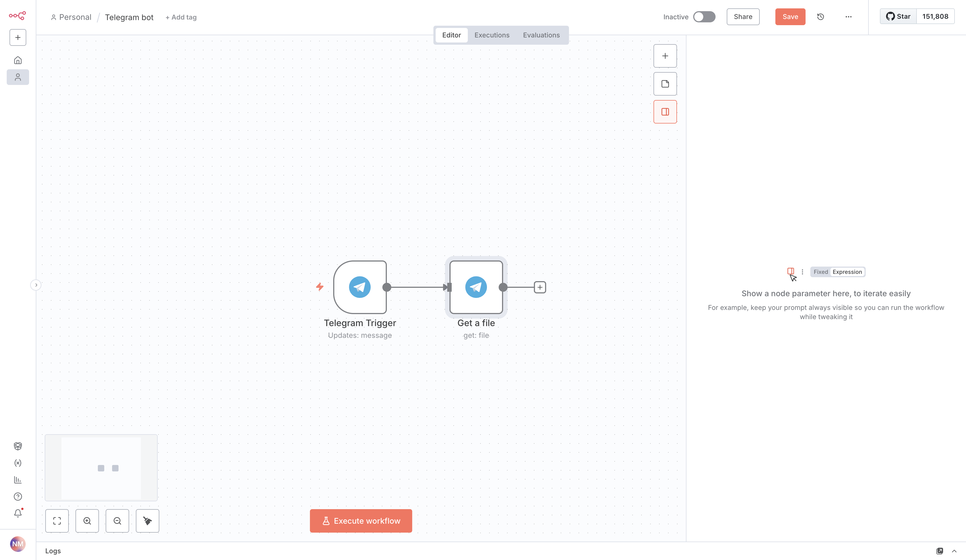The image size is (966, 560).
Task: Switch to the Evaluations tab
Action: (541, 35)
